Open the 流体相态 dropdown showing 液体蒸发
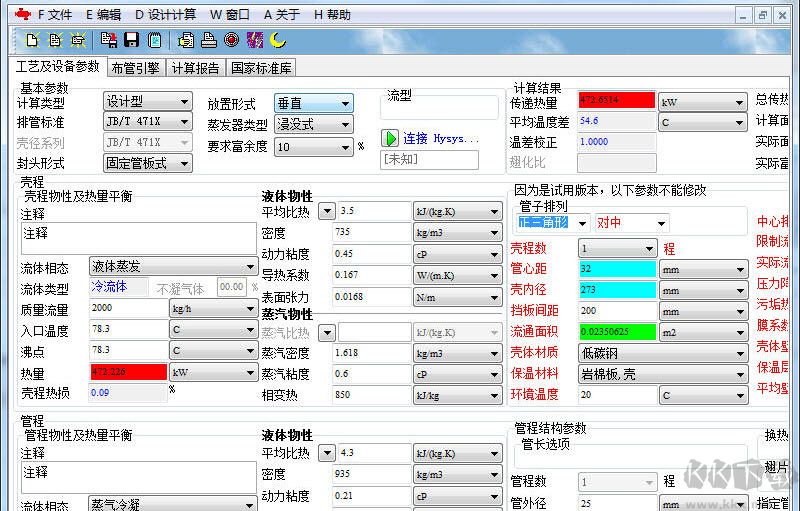Image resolution: width=800 pixels, height=511 pixels. coord(174,267)
